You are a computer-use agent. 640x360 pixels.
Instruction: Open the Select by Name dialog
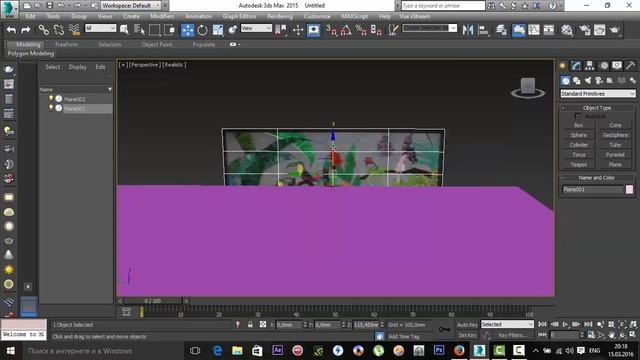click(x=139, y=30)
